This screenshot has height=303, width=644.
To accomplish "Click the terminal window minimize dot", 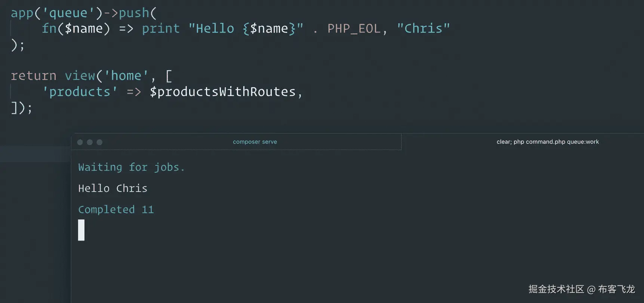I will click(x=90, y=142).
